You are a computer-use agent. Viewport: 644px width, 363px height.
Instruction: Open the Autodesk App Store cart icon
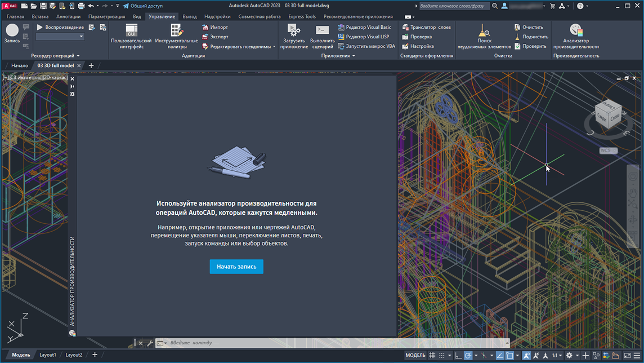(x=552, y=6)
